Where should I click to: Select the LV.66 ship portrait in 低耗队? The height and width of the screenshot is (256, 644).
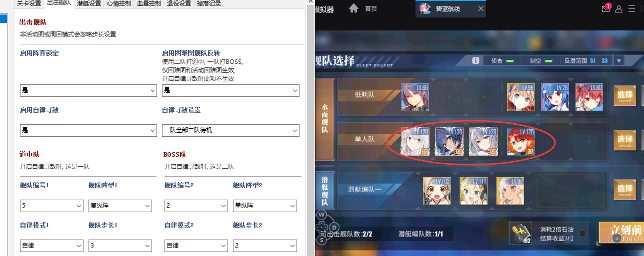pyautogui.click(x=414, y=97)
